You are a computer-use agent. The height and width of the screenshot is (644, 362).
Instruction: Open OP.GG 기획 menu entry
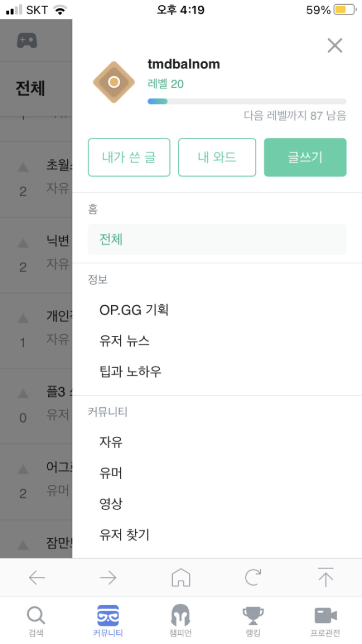point(134,310)
